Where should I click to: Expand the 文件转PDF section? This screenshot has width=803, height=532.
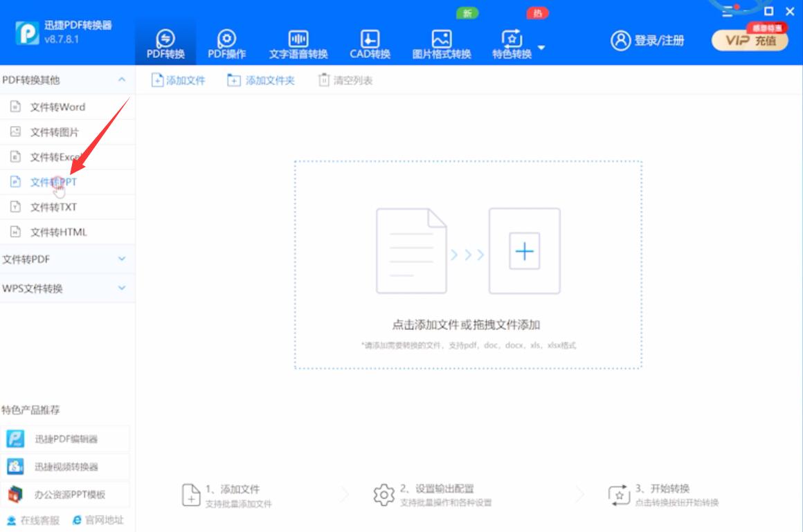click(x=67, y=259)
